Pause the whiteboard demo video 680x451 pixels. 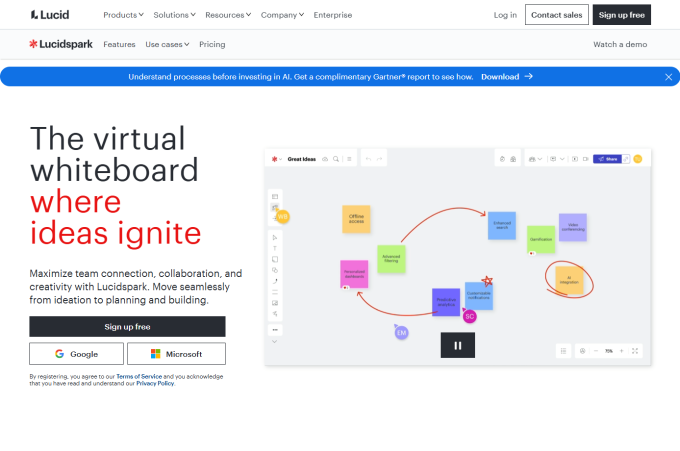point(458,345)
